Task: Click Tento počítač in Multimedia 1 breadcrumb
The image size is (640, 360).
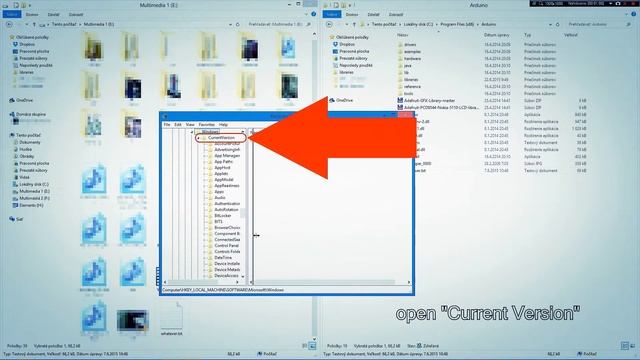Action: point(64,24)
